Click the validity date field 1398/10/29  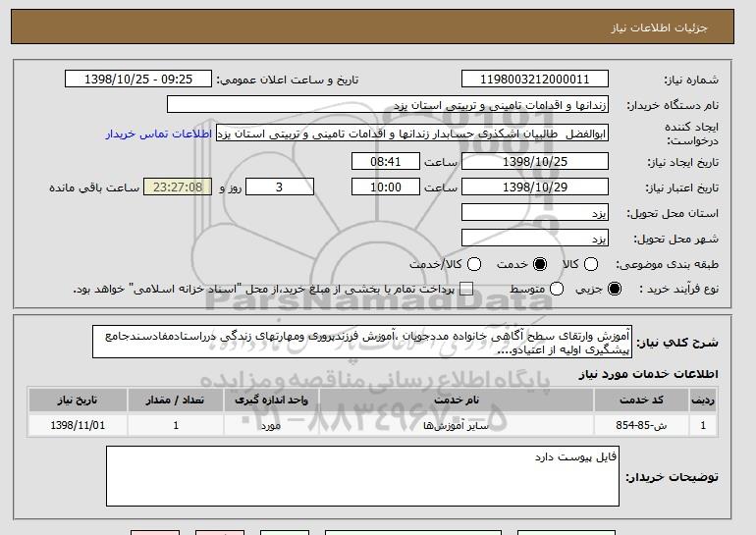(535, 187)
